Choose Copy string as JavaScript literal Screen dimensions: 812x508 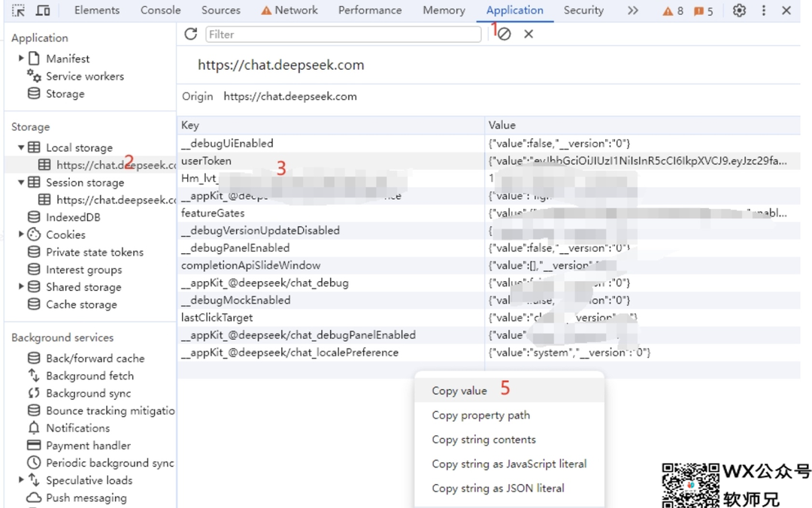(509, 464)
